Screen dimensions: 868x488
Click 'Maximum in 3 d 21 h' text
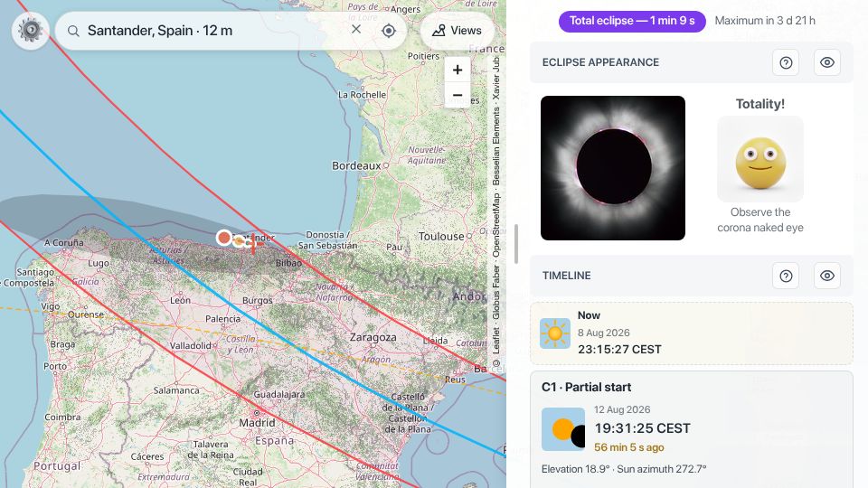[x=765, y=21]
